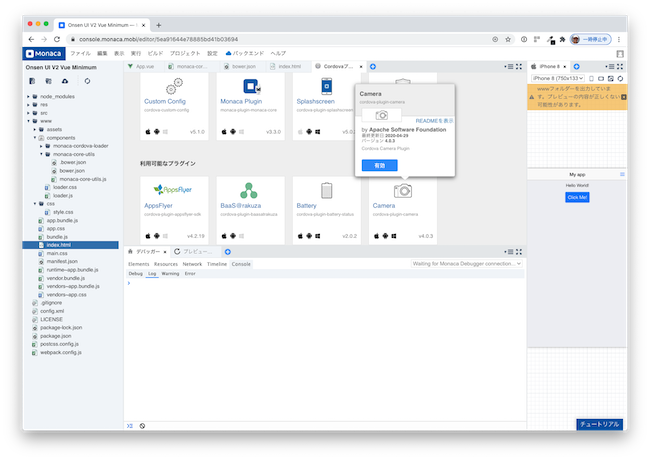Click the upload cloud icon in project panel
Viewport: 650px width, 460px height.
(x=65, y=81)
